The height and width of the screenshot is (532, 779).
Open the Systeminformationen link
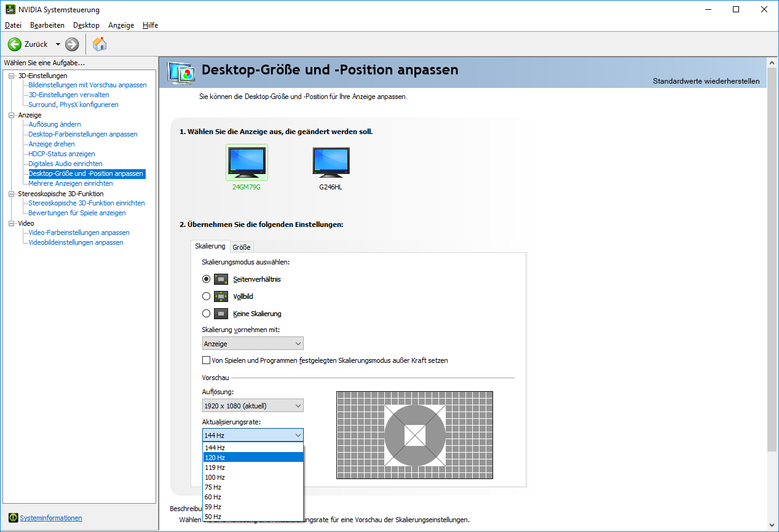coord(51,518)
